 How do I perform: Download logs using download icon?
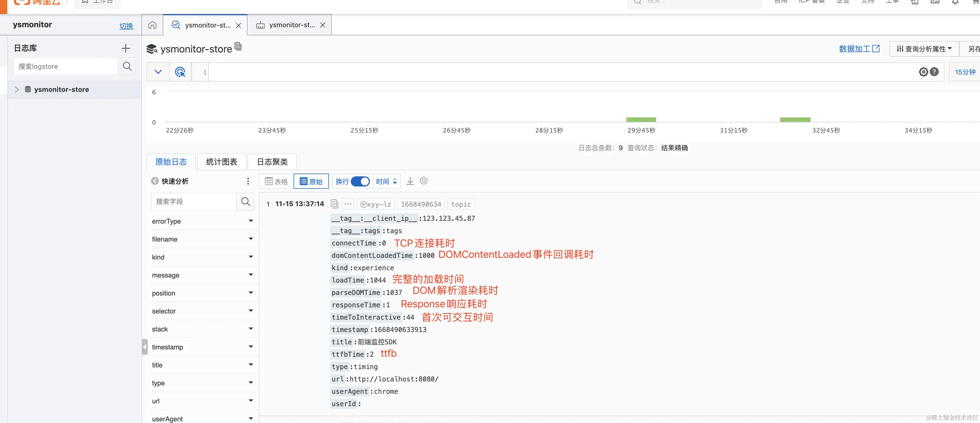click(410, 181)
